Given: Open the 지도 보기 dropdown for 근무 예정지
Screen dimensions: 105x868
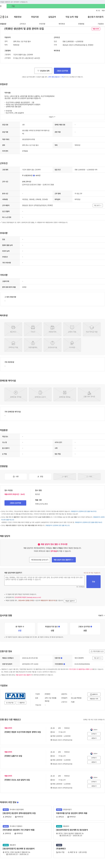Looking at the screenshot, I should (x=98, y=205).
